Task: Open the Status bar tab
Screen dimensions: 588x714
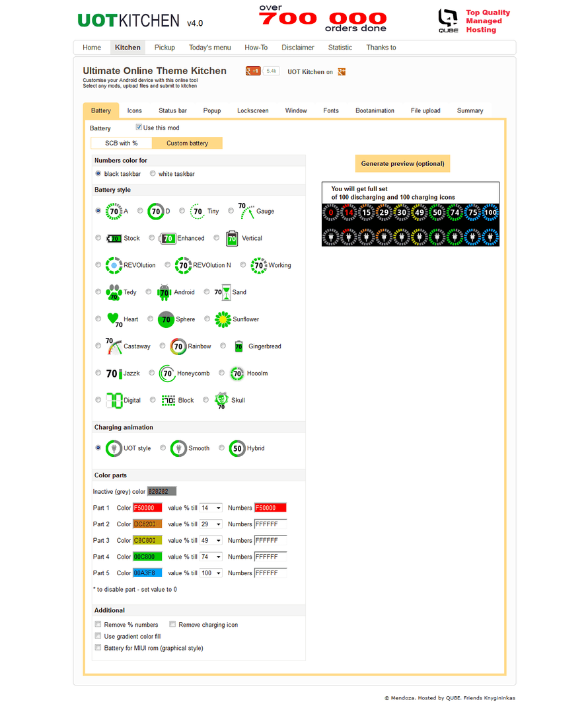Action: click(172, 110)
